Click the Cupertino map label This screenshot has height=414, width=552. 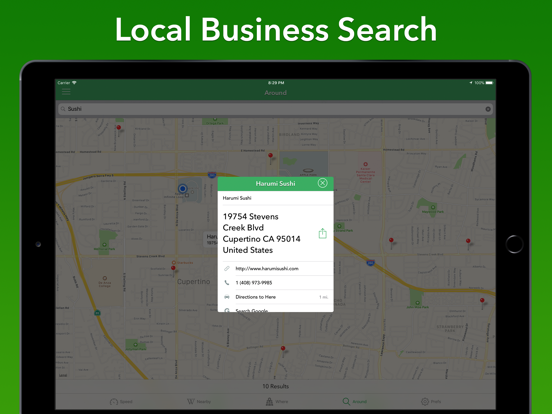pos(193,282)
